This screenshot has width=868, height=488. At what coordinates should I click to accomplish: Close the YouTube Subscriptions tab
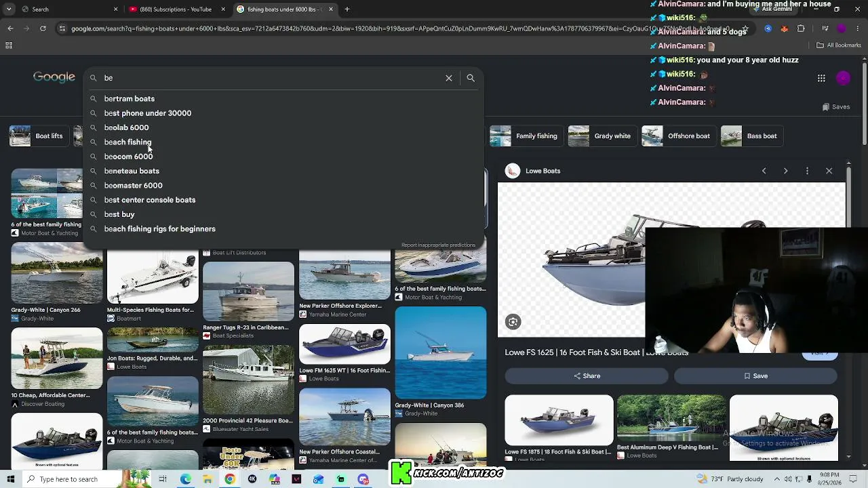224,9
